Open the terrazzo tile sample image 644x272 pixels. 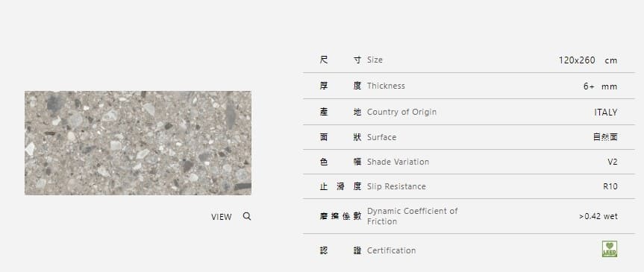(x=138, y=143)
